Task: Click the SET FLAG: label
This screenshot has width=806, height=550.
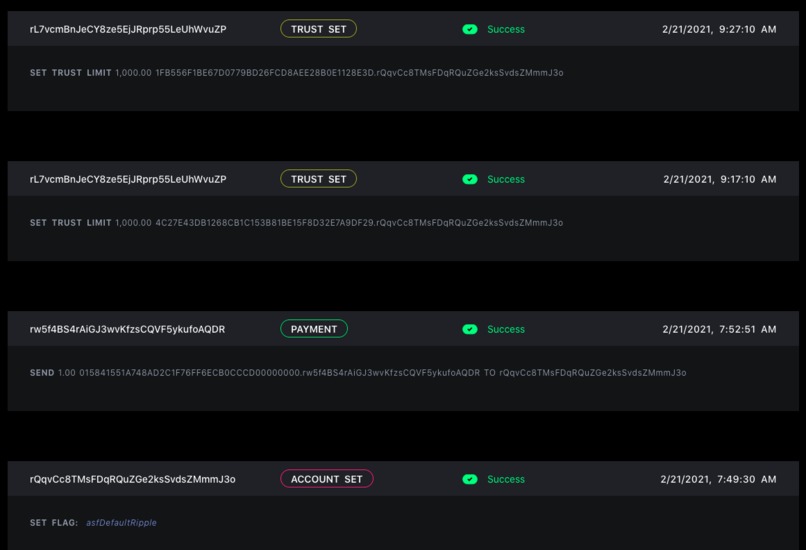Action: tap(53, 523)
